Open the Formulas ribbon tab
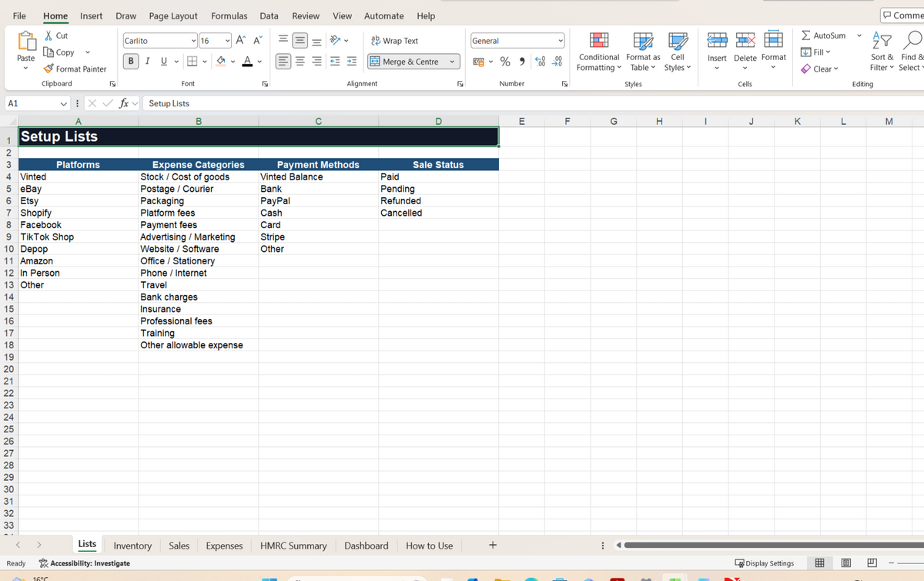This screenshot has width=924, height=581. [x=229, y=15]
